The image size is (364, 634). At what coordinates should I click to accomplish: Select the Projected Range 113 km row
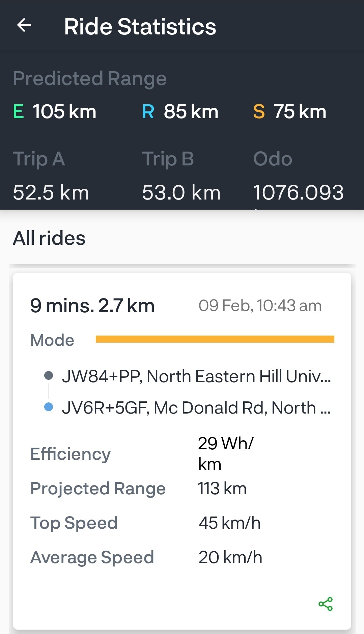pyautogui.click(x=182, y=488)
